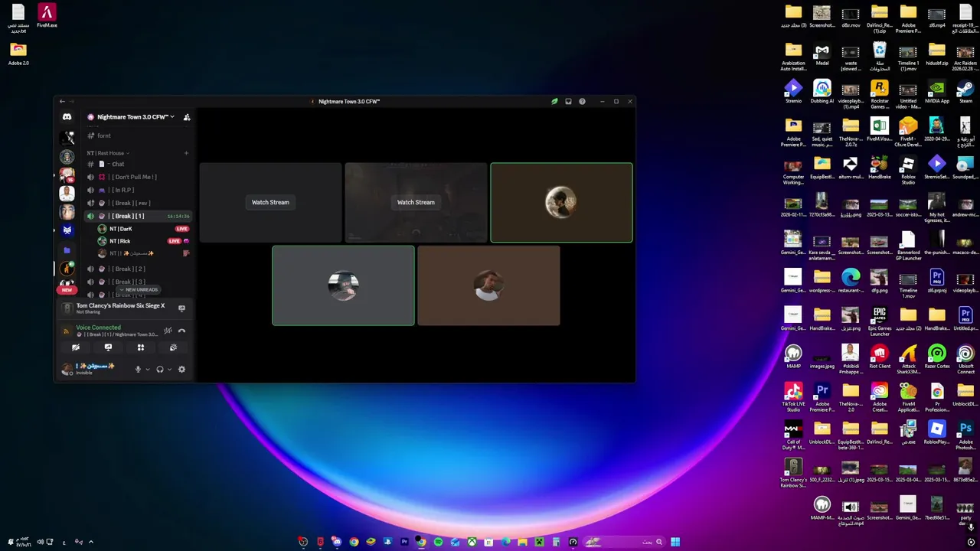Click Watch Stream on first tile

[270, 202]
